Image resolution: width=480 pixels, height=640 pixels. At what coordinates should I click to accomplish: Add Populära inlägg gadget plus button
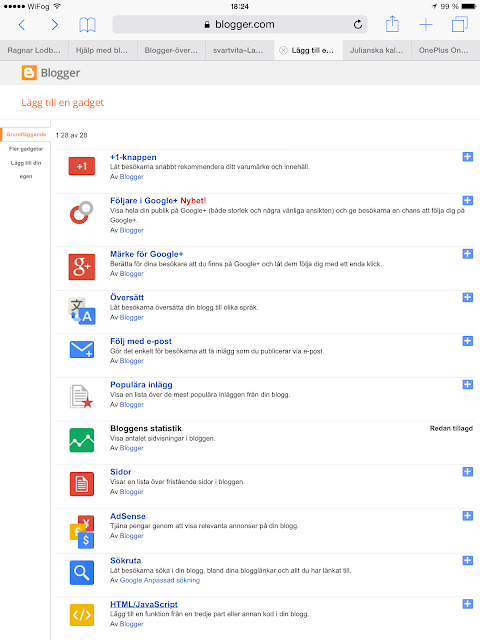[x=468, y=384]
